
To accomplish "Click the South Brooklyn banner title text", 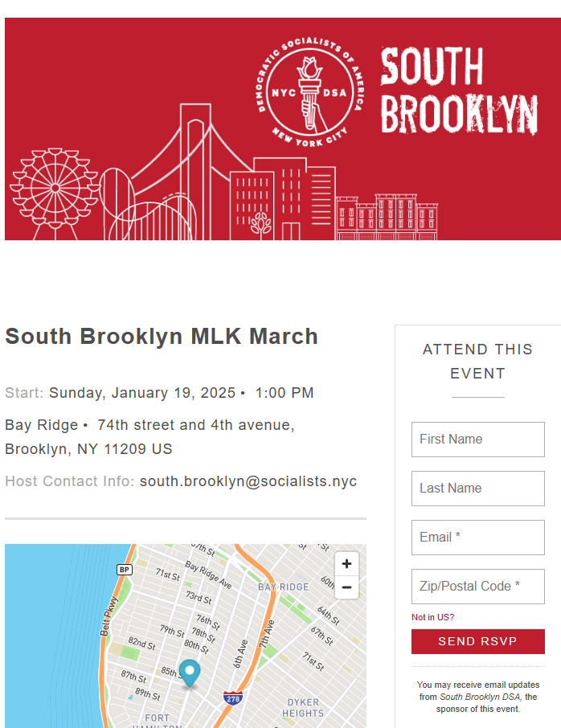I will click(x=459, y=91).
